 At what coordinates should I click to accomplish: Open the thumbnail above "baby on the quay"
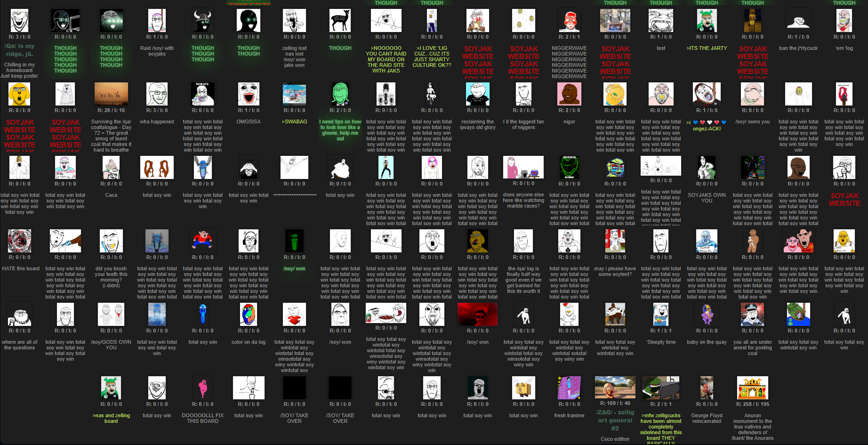[707, 315]
